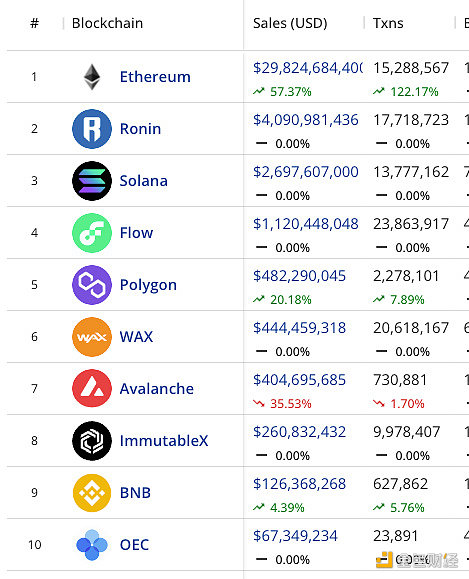Click the orange WAX logo icon
Screen dimensions: 469x579
92,337
